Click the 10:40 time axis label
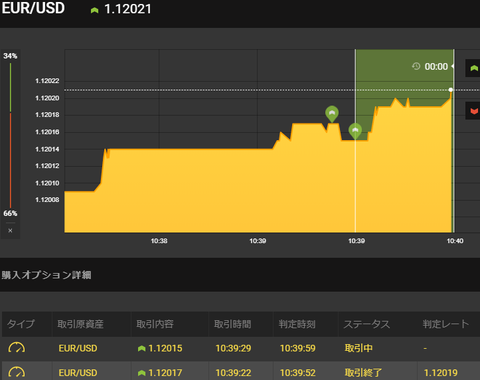 (455, 241)
